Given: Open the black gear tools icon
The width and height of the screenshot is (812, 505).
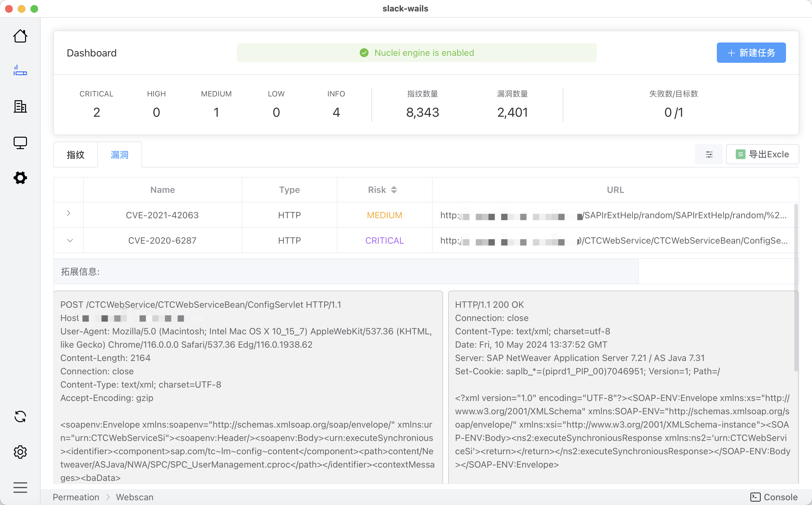Looking at the screenshot, I should point(20,178).
